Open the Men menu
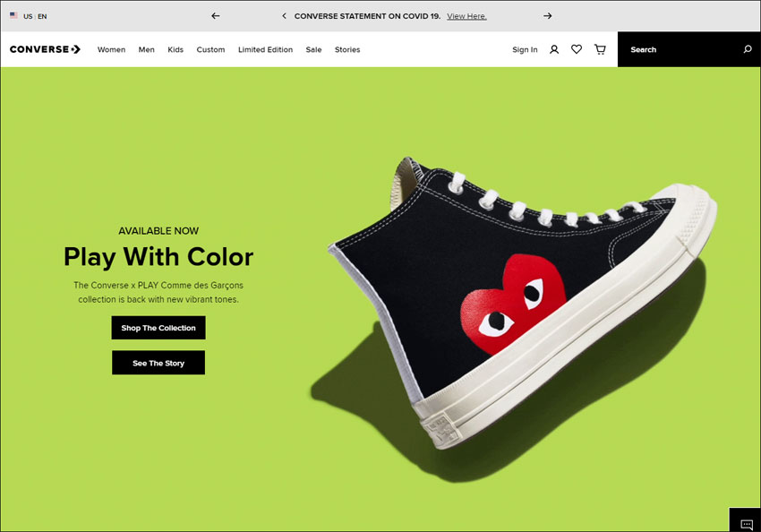This screenshot has width=761, height=532. coord(147,49)
